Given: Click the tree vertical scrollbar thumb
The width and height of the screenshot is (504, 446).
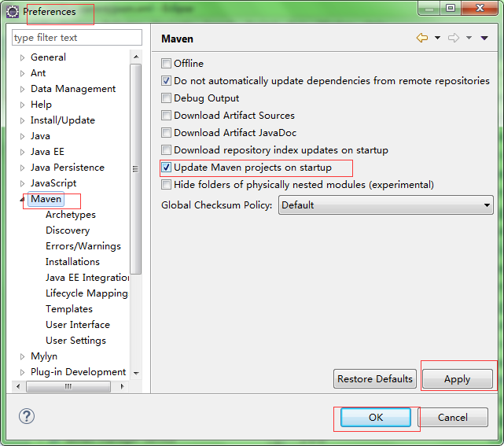Looking at the screenshot, I should pos(136,169).
